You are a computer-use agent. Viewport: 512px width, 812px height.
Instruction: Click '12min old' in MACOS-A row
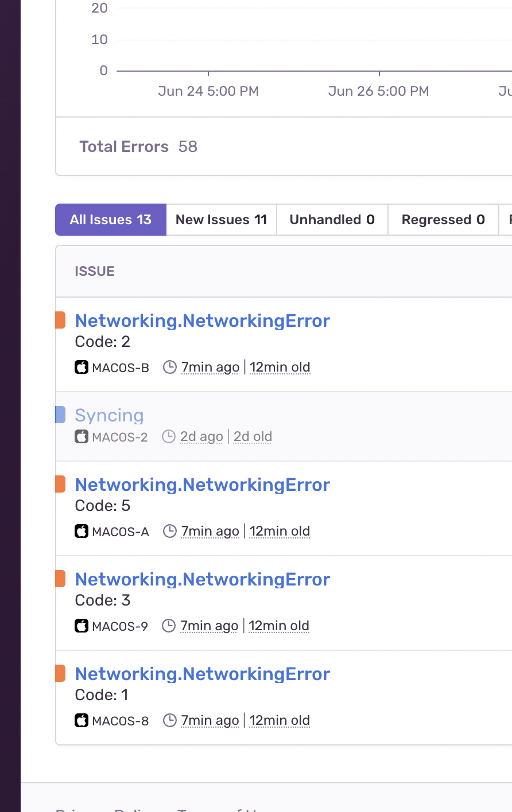(x=280, y=531)
